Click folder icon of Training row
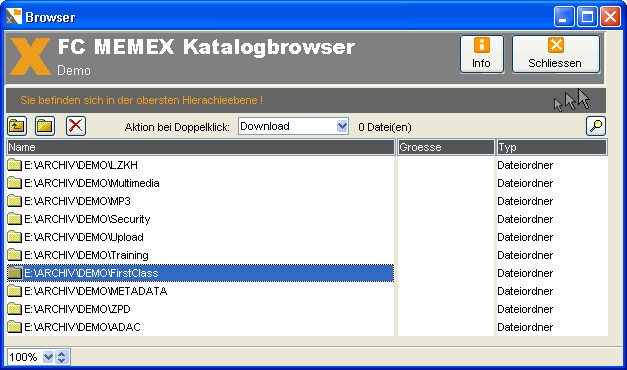Viewport: 627px width, 370px height. 14,255
